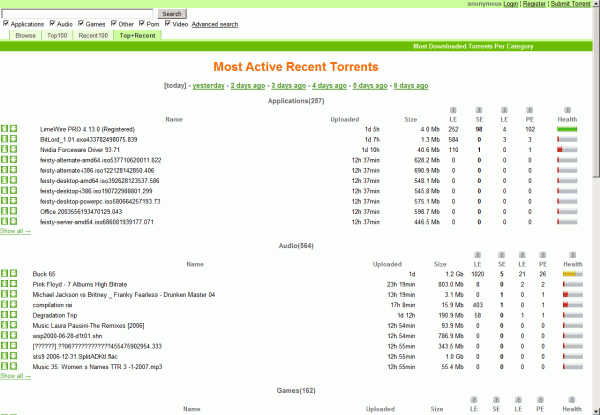Click help icon above Health in Applications table
This screenshot has width=600, height=415.
(x=567, y=110)
